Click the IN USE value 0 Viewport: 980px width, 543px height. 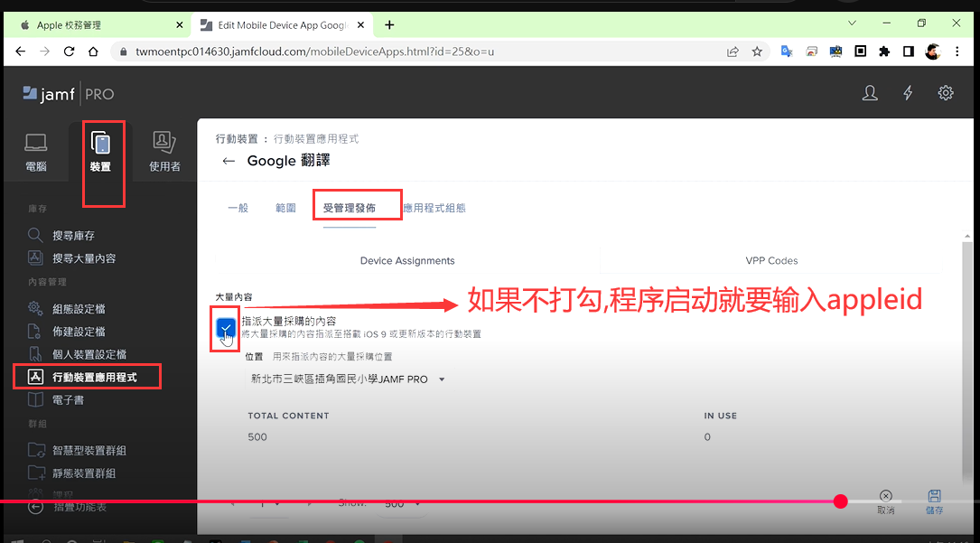click(x=707, y=436)
